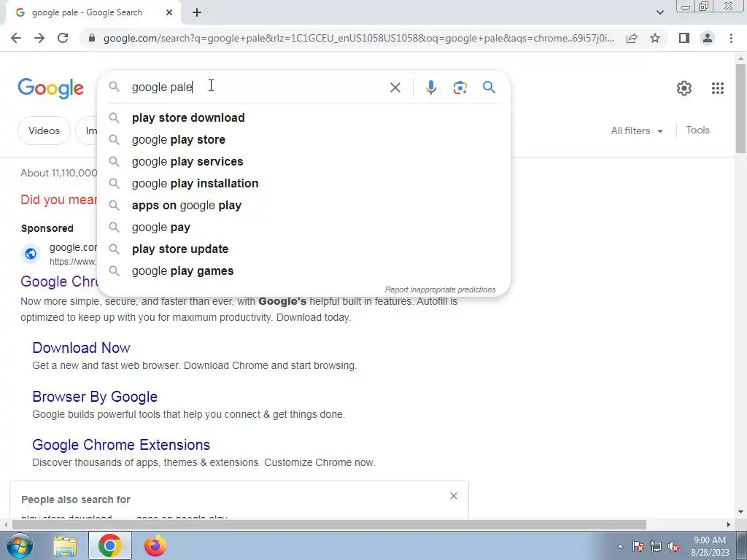
Task: Select suggestion 'google play services'
Action: coord(304,161)
